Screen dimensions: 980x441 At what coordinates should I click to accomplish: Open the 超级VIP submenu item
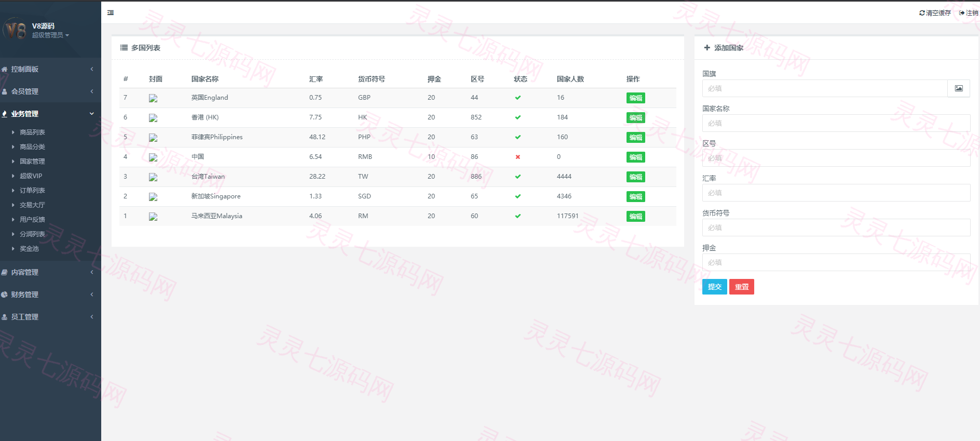click(31, 176)
